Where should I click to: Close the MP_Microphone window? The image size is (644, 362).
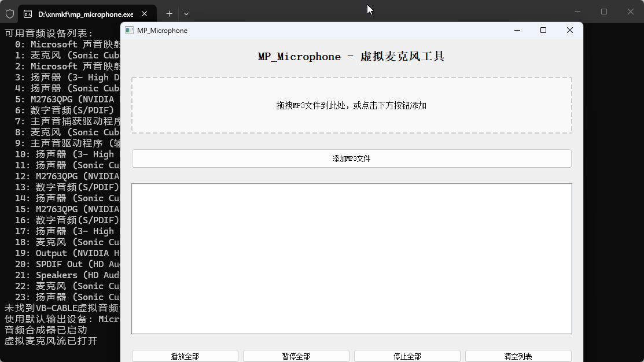tap(570, 30)
